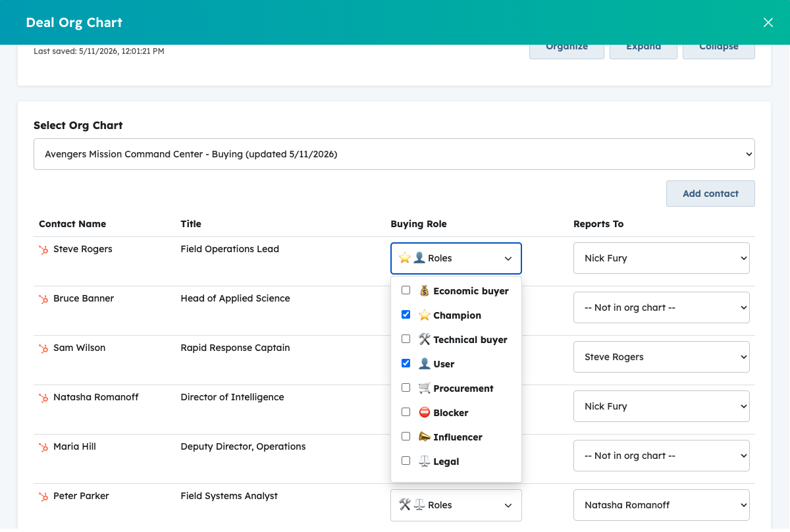Click the 'Last saved' timestamp text

99,51
